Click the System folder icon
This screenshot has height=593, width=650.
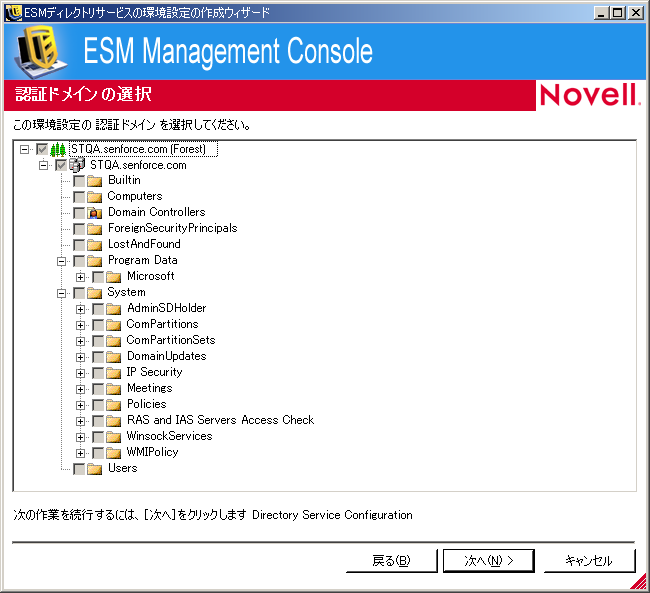(x=95, y=293)
